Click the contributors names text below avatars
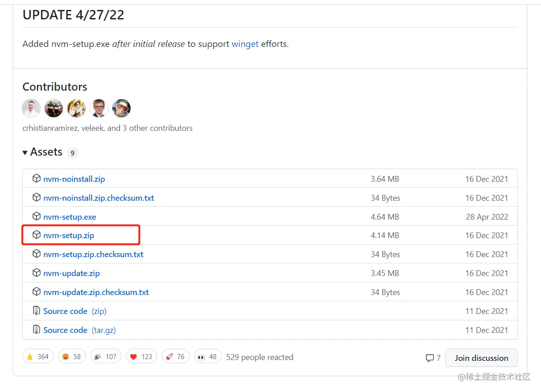Viewport: 541px width, 392px height. click(107, 128)
